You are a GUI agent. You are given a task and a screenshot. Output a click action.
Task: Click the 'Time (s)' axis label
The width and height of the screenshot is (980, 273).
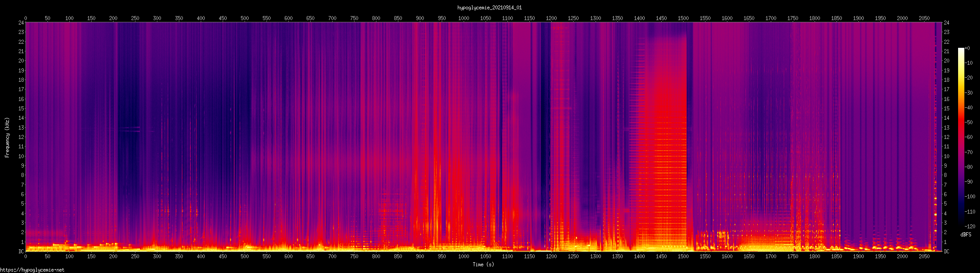483,265
